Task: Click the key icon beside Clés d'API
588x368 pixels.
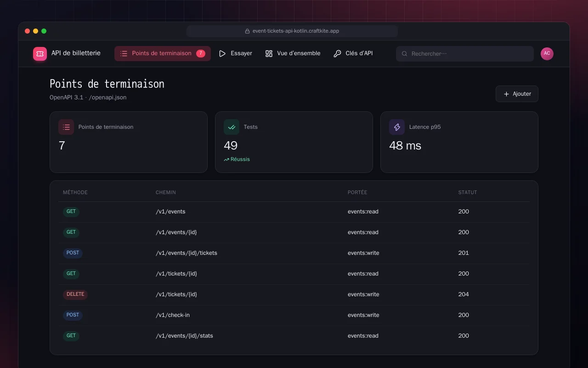Action: point(337,53)
